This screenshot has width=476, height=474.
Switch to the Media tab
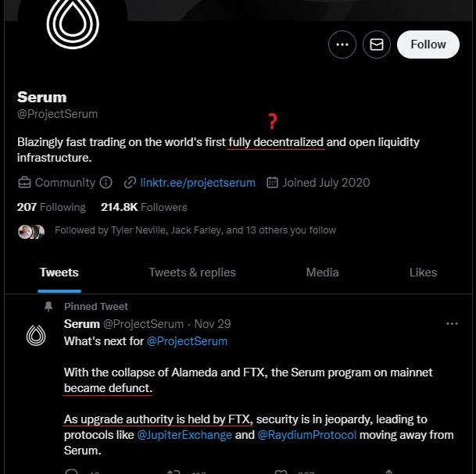[322, 273]
